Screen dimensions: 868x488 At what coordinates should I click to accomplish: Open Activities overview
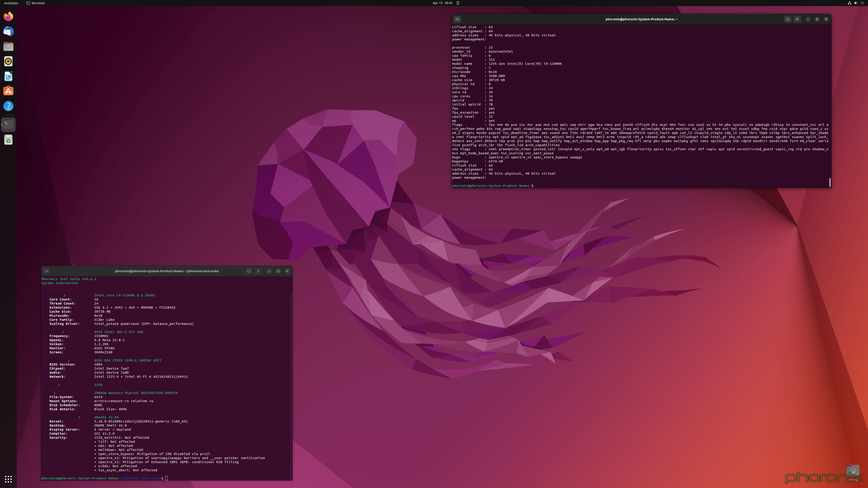pos(11,3)
